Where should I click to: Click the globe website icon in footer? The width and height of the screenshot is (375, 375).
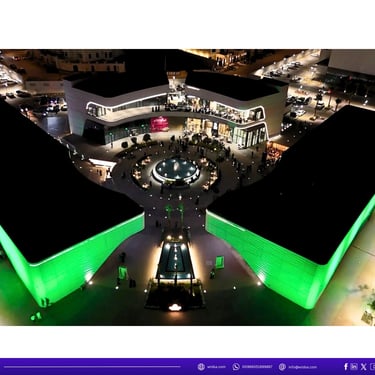tap(201, 367)
